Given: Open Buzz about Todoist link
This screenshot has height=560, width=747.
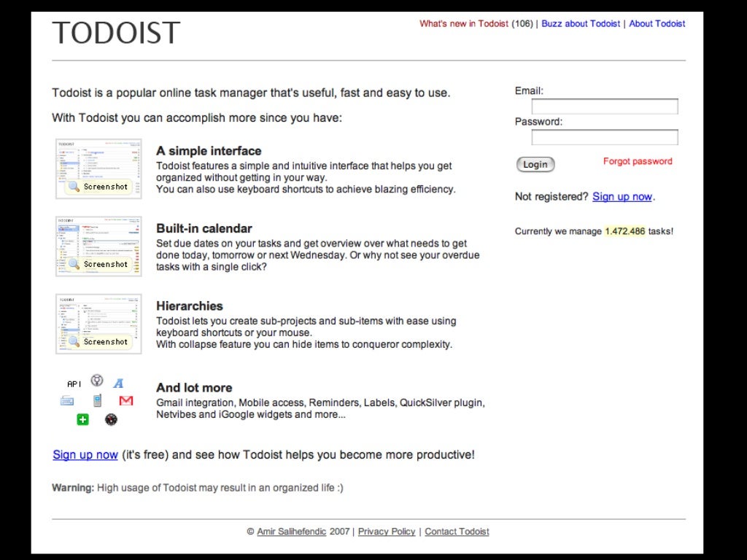Looking at the screenshot, I should click(581, 24).
